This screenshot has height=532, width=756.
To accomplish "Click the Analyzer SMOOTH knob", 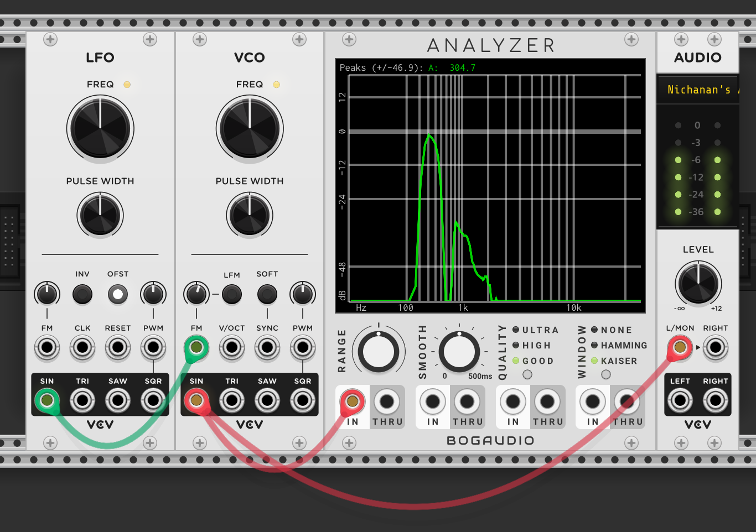I will click(459, 352).
